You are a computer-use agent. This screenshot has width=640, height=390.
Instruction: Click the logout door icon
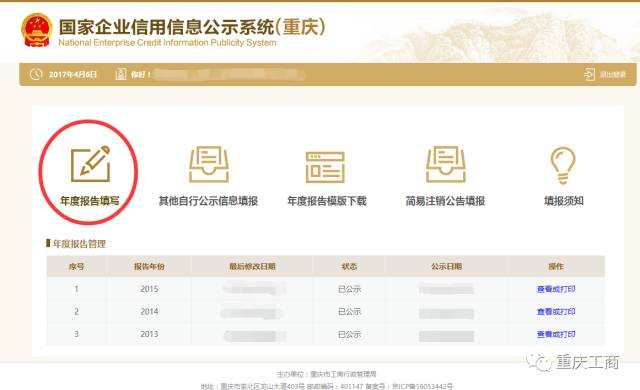(589, 75)
